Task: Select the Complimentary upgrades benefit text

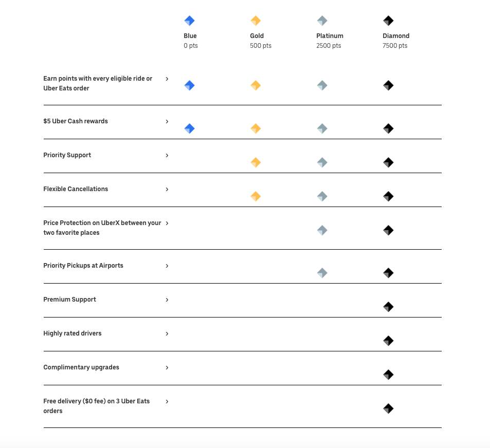Action: pyautogui.click(x=81, y=367)
